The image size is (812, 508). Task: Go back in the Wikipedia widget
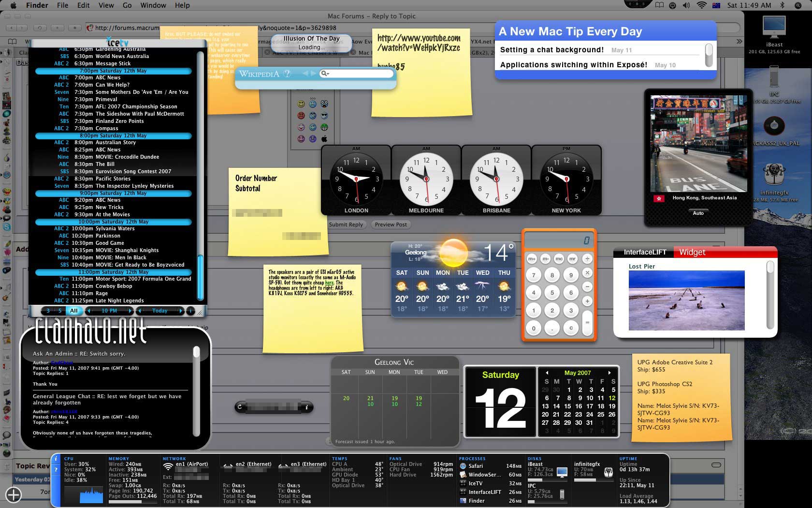point(305,74)
